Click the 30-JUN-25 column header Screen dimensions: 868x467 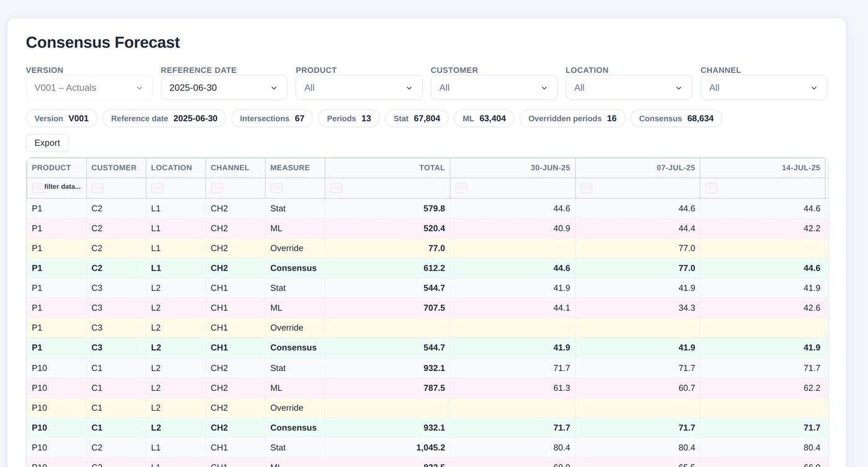click(x=513, y=168)
